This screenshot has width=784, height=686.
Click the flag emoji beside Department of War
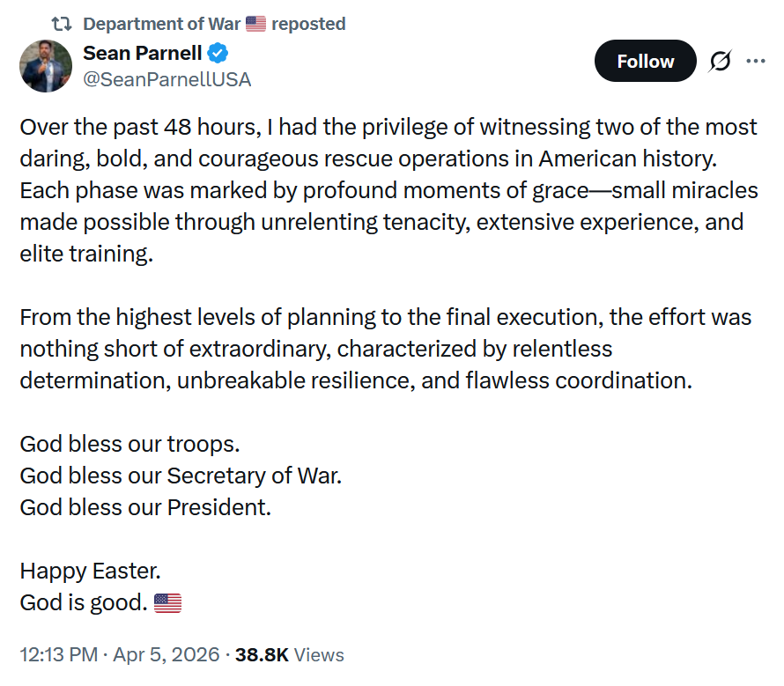(x=255, y=24)
